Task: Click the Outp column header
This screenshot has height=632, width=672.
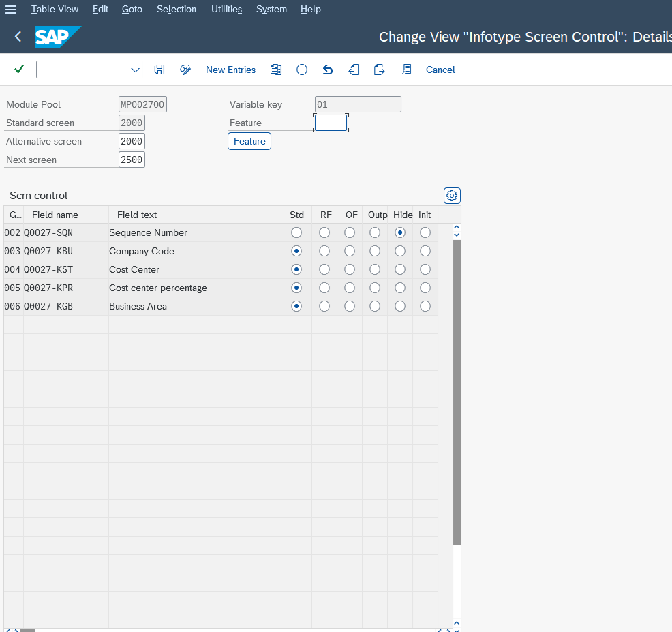Action: (x=375, y=215)
